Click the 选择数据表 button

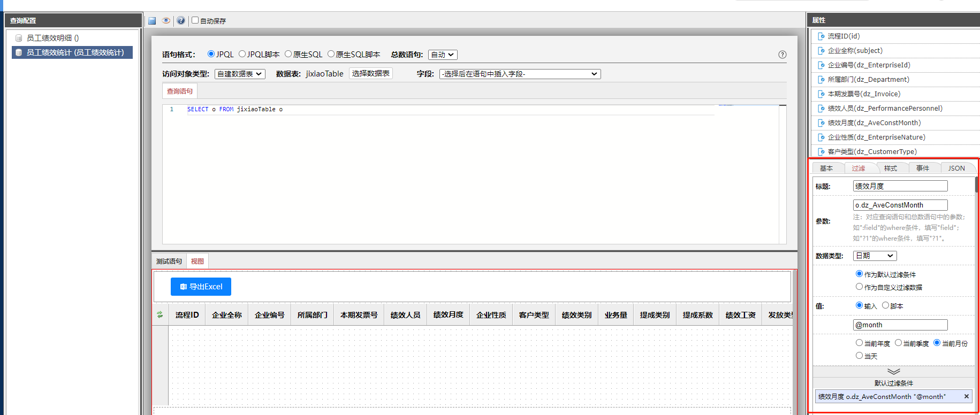(371, 73)
